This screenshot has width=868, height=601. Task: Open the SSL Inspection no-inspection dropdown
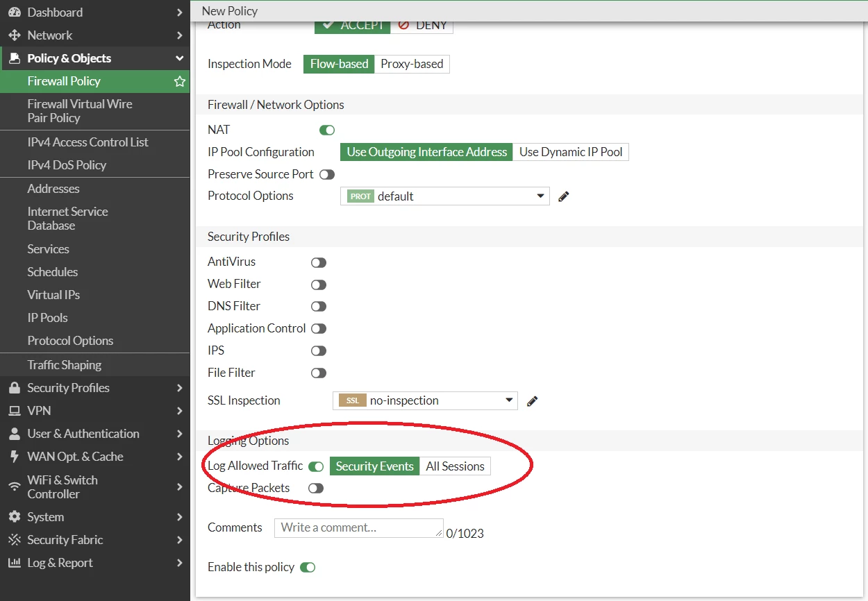point(425,400)
